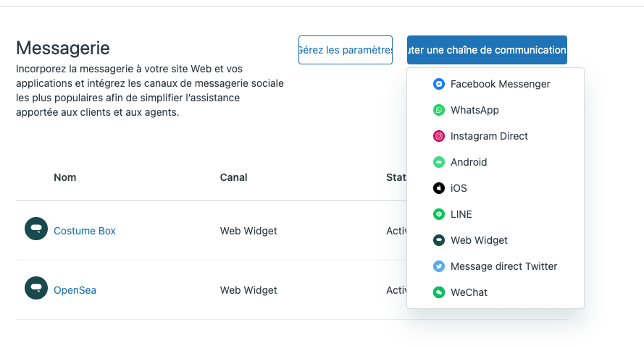
Task: Open the add communication channel dropdown
Action: [x=487, y=50]
